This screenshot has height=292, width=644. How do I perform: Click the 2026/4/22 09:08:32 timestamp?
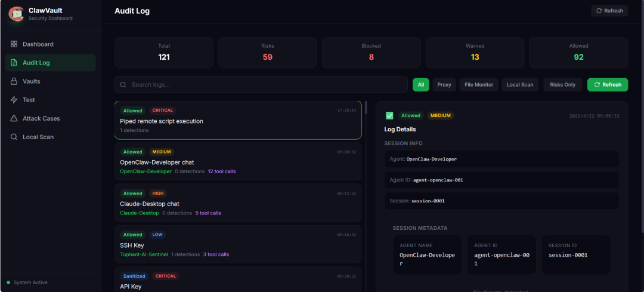tap(595, 116)
